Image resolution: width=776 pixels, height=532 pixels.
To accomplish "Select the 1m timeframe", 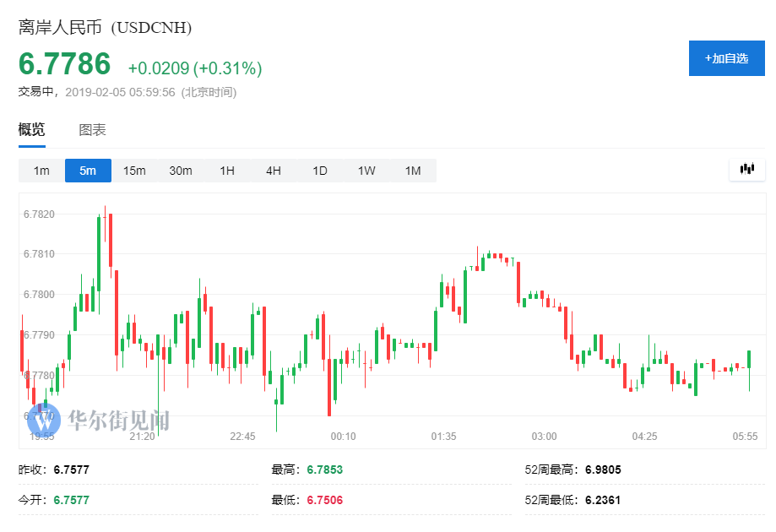I will point(41,171).
